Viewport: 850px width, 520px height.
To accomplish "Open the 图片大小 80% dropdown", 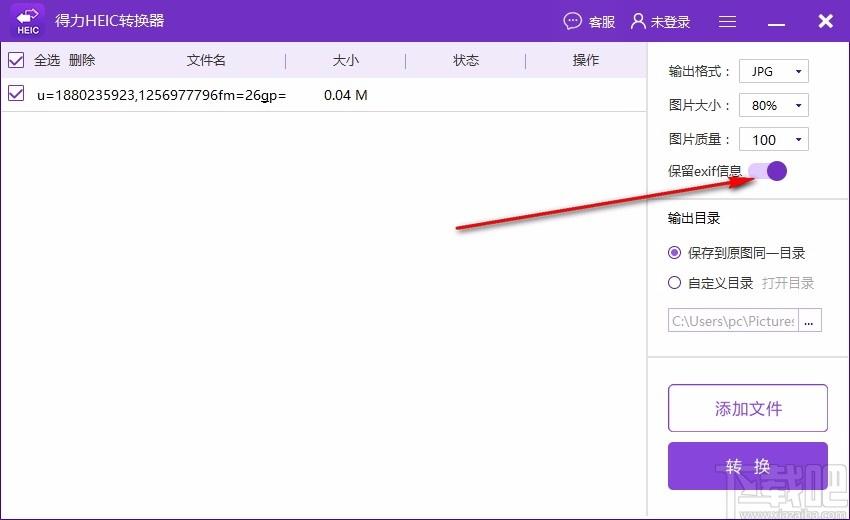I will pyautogui.click(x=774, y=105).
